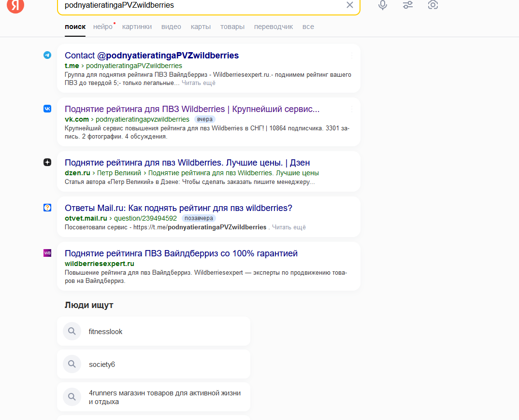Click otvet.mail.ru domain link
The width and height of the screenshot is (519, 420).
[86, 218]
